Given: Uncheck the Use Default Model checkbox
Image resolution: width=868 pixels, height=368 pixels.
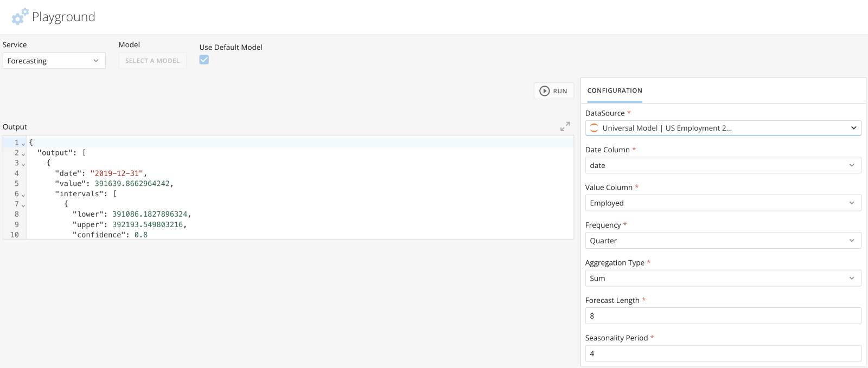Looking at the screenshot, I should (x=204, y=60).
